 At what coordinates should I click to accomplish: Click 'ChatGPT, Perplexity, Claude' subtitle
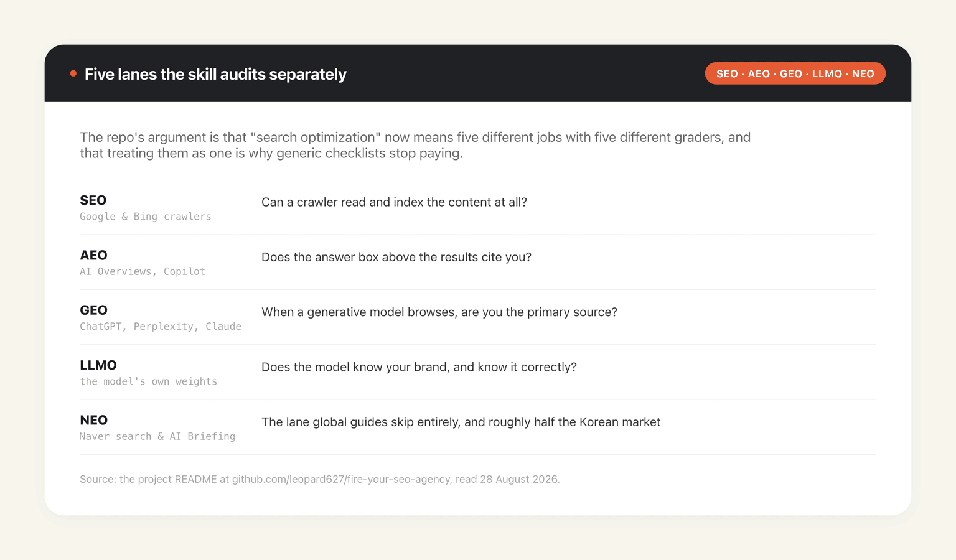pyautogui.click(x=161, y=327)
